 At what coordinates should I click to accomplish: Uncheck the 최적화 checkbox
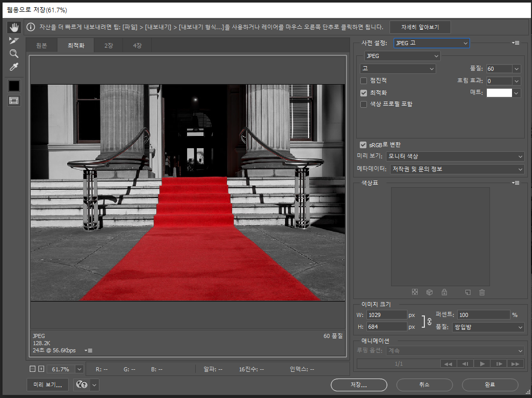point(363,93)
